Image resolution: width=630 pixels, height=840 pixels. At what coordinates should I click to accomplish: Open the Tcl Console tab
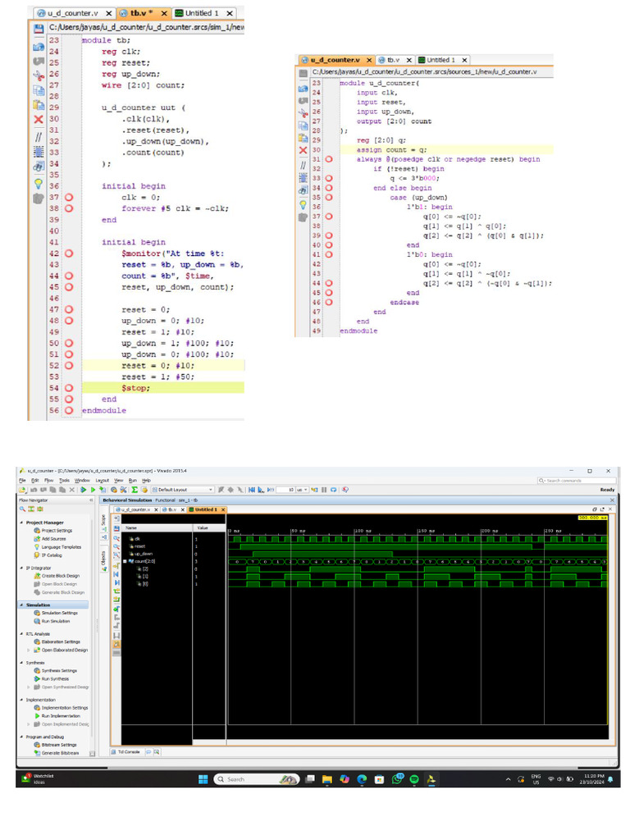[128, 751]
